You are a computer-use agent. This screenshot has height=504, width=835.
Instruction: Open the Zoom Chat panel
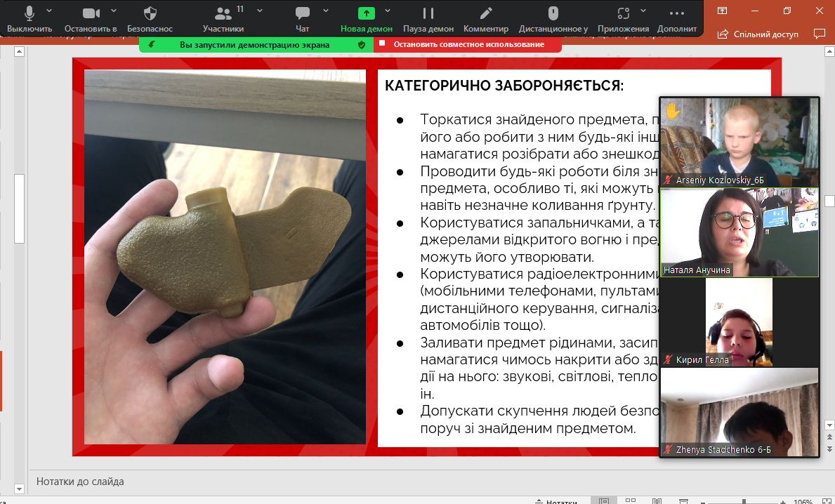[303, 13]
